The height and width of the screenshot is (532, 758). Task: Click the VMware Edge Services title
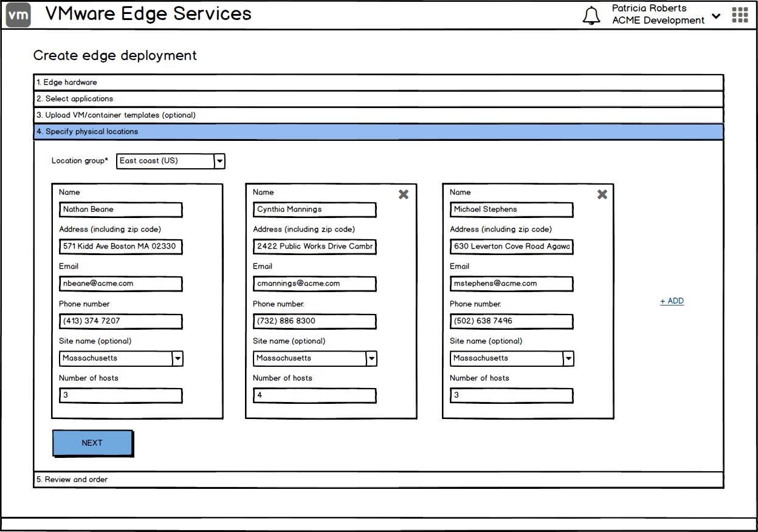(x=148, y=14)
